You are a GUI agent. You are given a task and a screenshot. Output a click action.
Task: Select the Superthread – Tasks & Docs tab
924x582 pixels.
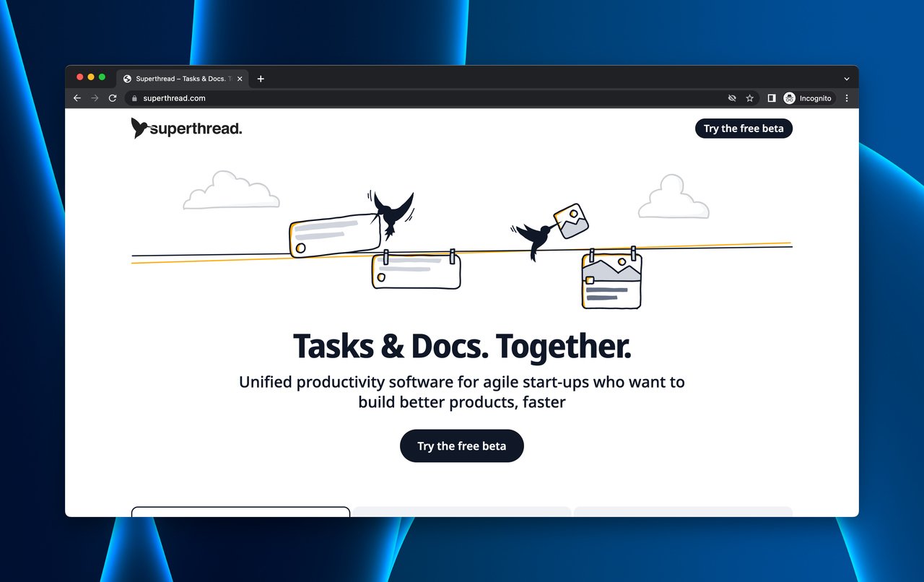coord(180,79)
